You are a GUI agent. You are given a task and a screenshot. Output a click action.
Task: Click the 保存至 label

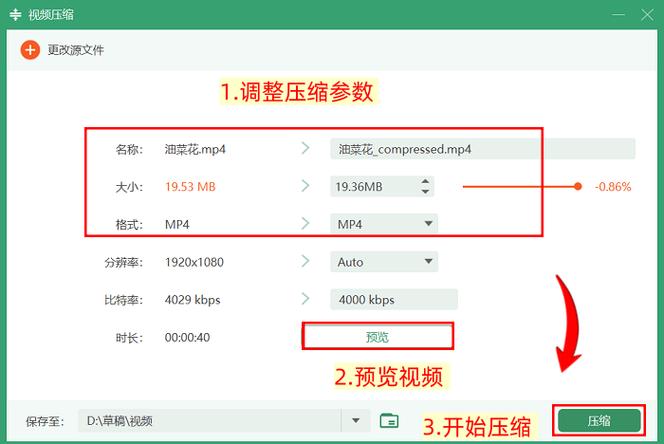click(x=45, y=422)
